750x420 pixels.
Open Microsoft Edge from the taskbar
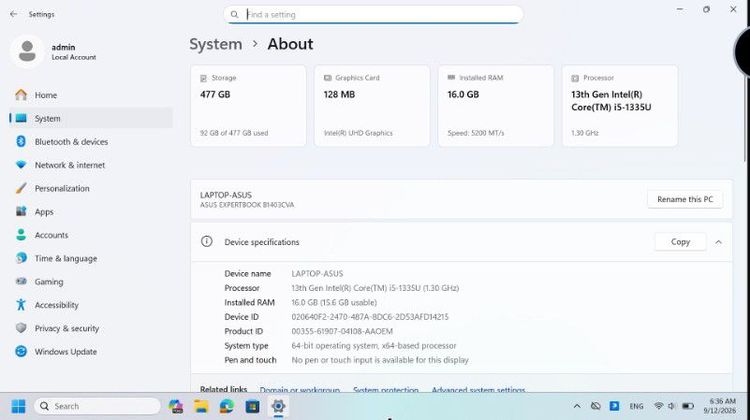227,407
